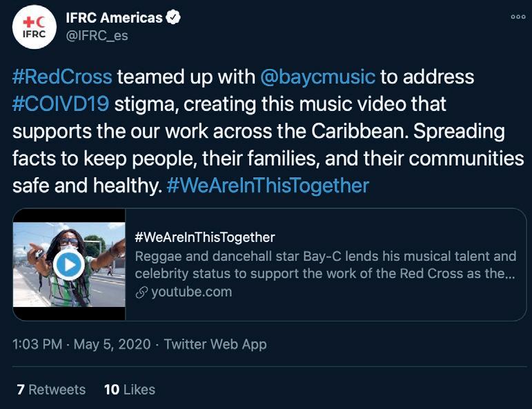Open the IFRC Americas profile name

point(114,18)
